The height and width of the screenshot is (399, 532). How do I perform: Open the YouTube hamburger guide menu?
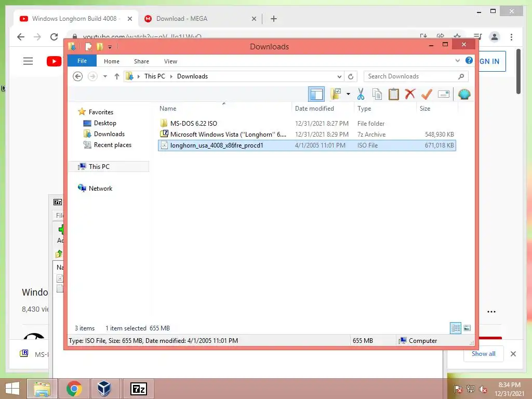tap(28, 61)
